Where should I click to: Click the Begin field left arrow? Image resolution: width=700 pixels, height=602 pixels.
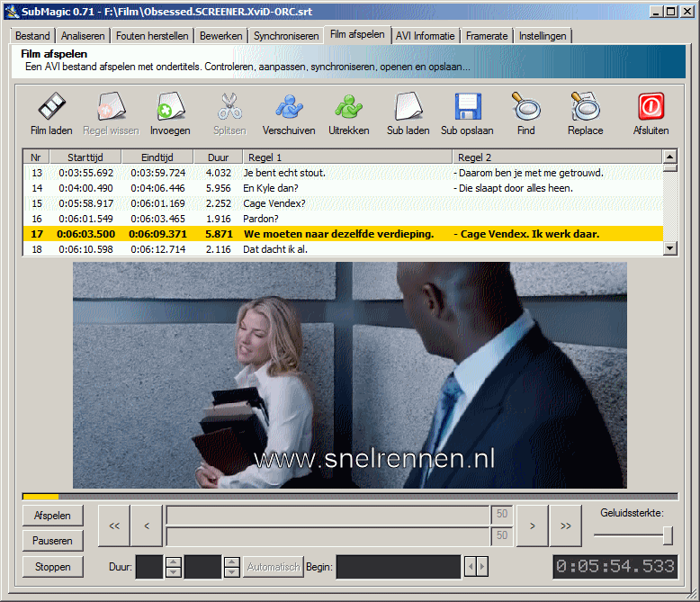(x=470, y=567)
